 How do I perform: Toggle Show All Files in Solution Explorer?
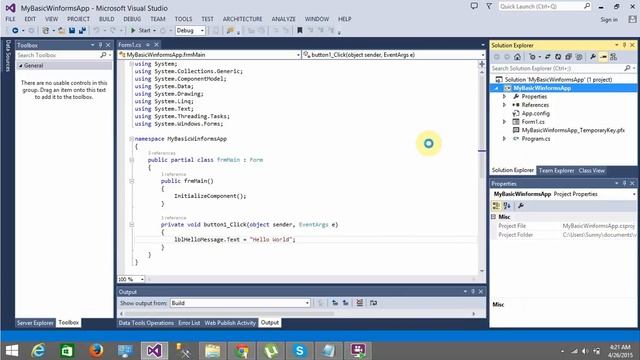coord(579,57)
